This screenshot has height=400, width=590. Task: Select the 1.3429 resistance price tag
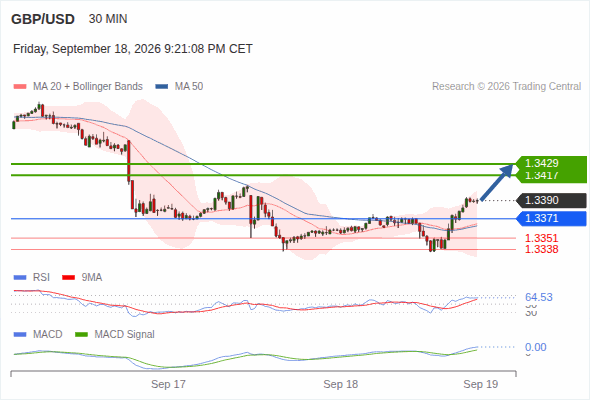coord(551,163)
